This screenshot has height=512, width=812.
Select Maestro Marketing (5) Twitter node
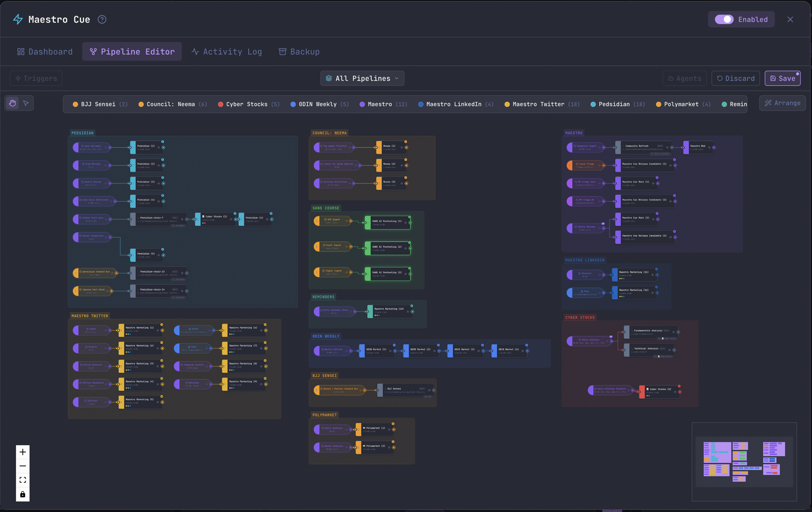[x=141, y=402]
